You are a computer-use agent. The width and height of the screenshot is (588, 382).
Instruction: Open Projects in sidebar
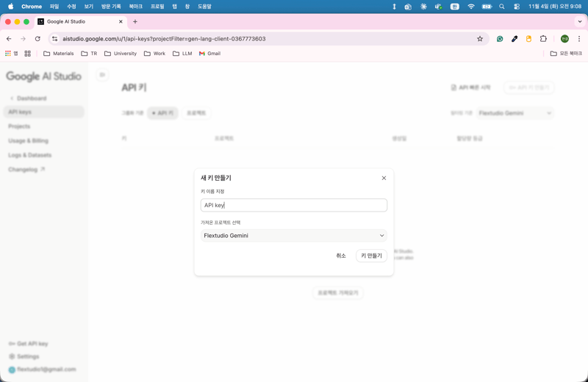tap(19, 126)
